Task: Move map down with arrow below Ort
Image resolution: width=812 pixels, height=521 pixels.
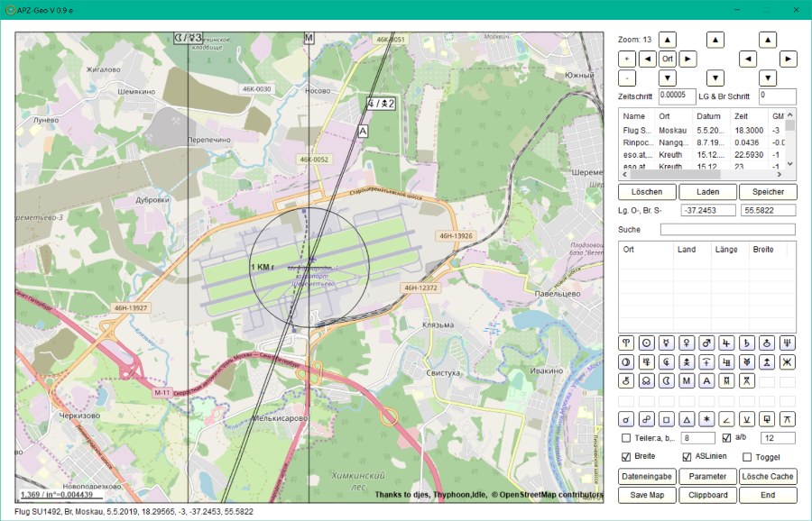Action: [668, 78]
